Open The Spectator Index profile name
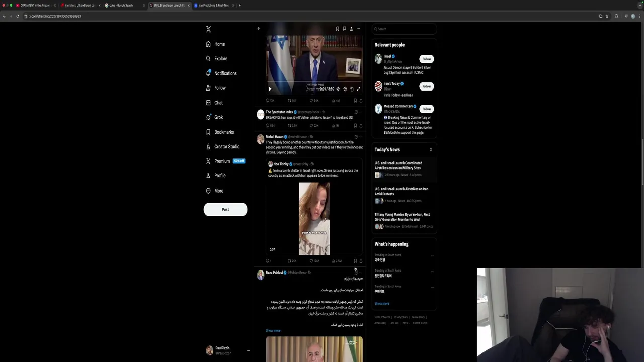Image resolution: width=644 pixels, height=362 pixels. point(279,112)
